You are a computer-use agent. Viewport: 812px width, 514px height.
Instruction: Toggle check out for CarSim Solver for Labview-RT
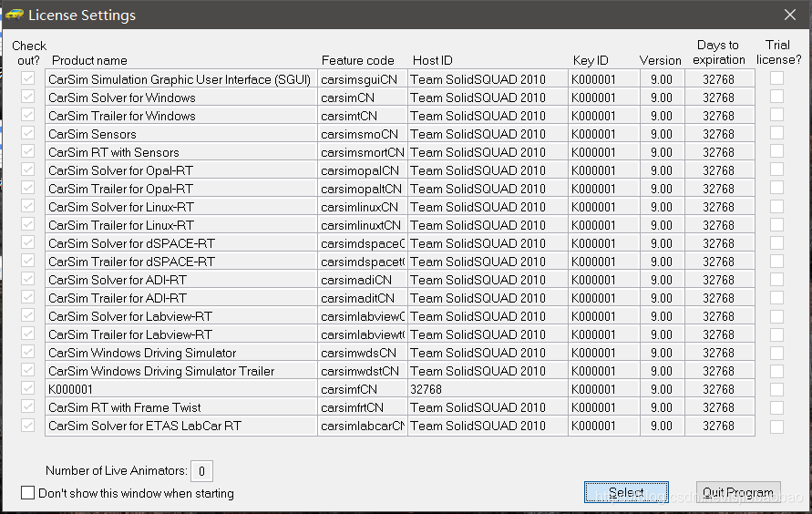(x=28, y=315)
